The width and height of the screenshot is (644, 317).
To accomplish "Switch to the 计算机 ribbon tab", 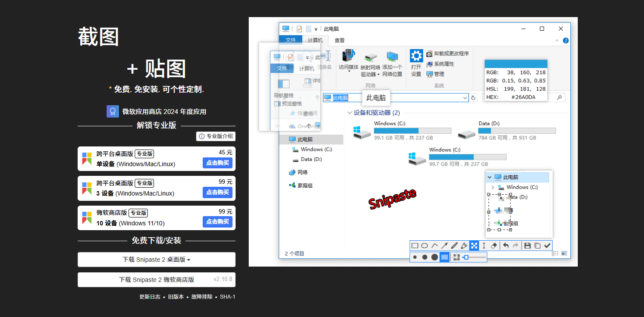I will click(315, 40).
